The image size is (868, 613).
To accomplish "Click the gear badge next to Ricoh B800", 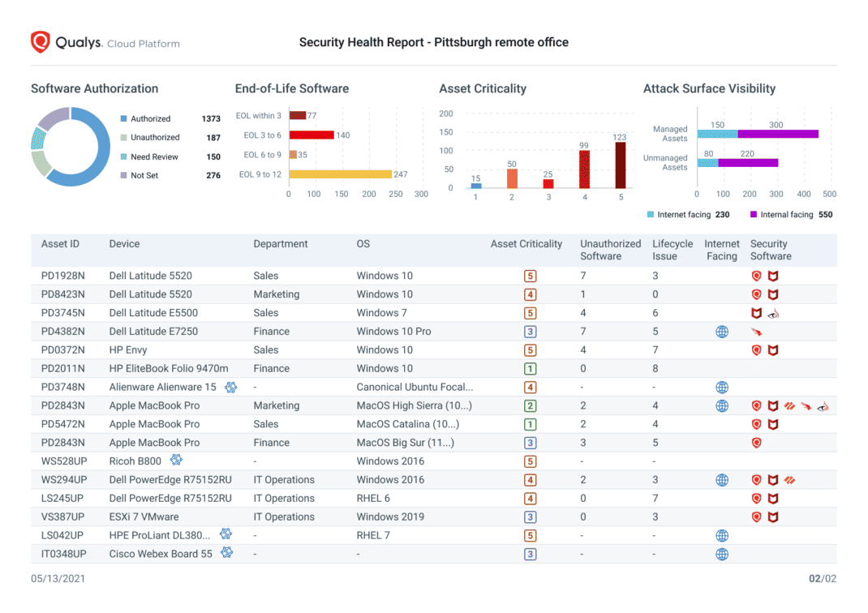I will pos(176,460).
